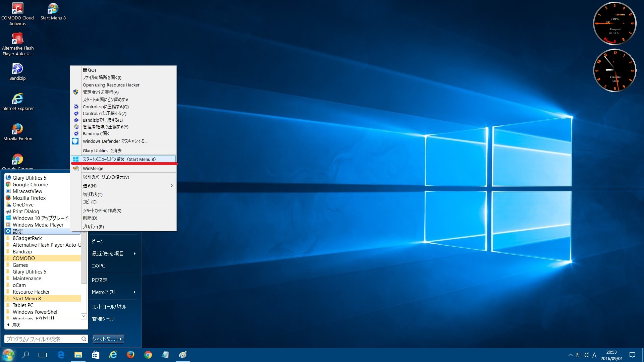Select 管理者として実行(A)
Screen dimensions: 644x362
[123, 92]
